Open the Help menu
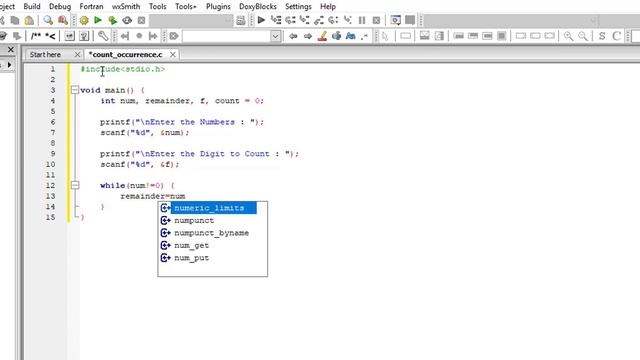The image size is (640, 360). click(x=328, y=7)
